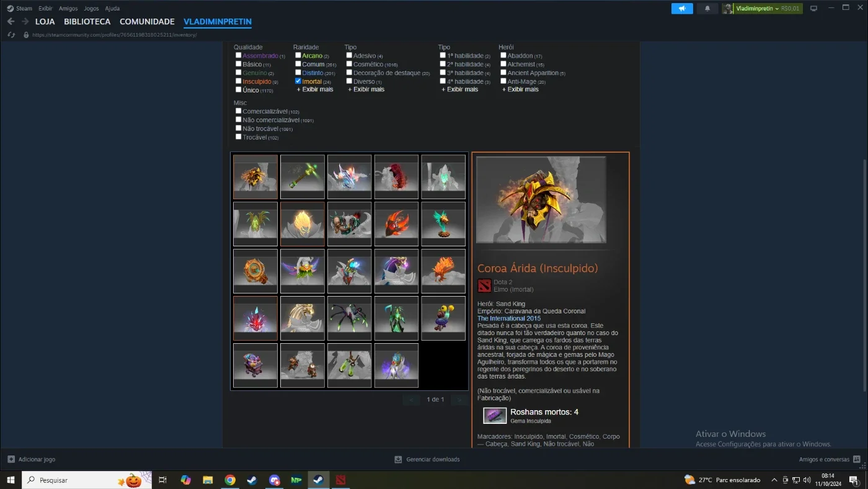Switch to the LOJA tab

45,22
